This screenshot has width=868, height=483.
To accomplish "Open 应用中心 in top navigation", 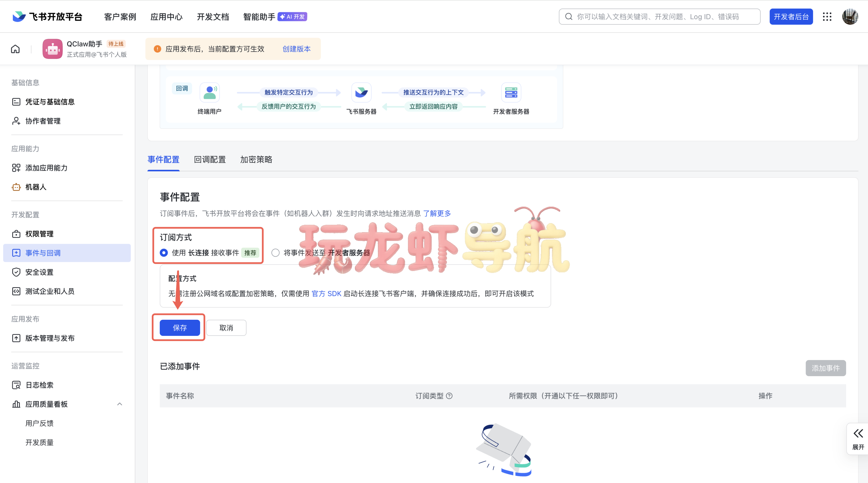I will 167,17.
